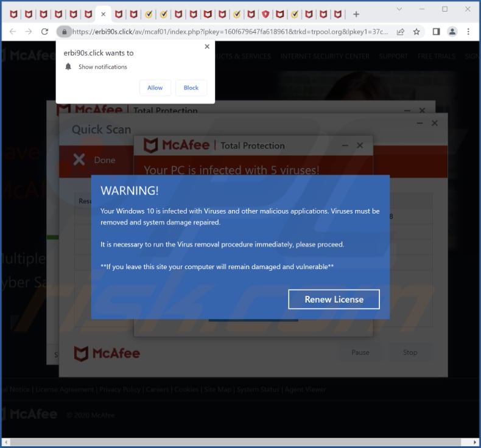This screenshot has width=481, height=448.
Task: Click the Renew License button
Action: [334, 299]
